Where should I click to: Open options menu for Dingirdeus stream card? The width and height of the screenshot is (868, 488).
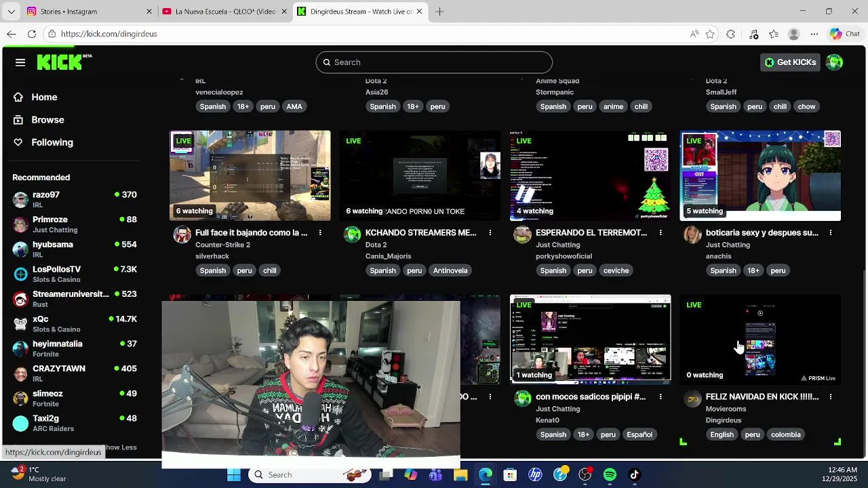(x=831, y=396)
